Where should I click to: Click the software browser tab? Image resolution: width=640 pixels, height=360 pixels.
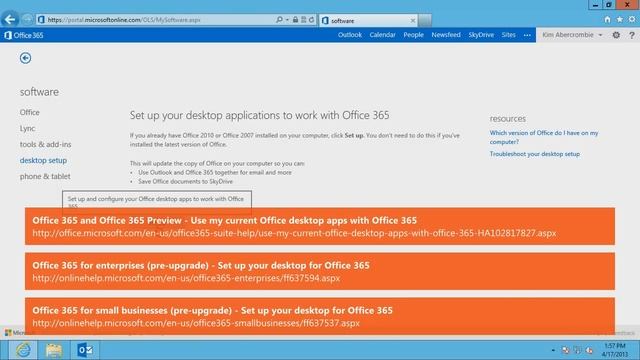click(x=369, y=20)
